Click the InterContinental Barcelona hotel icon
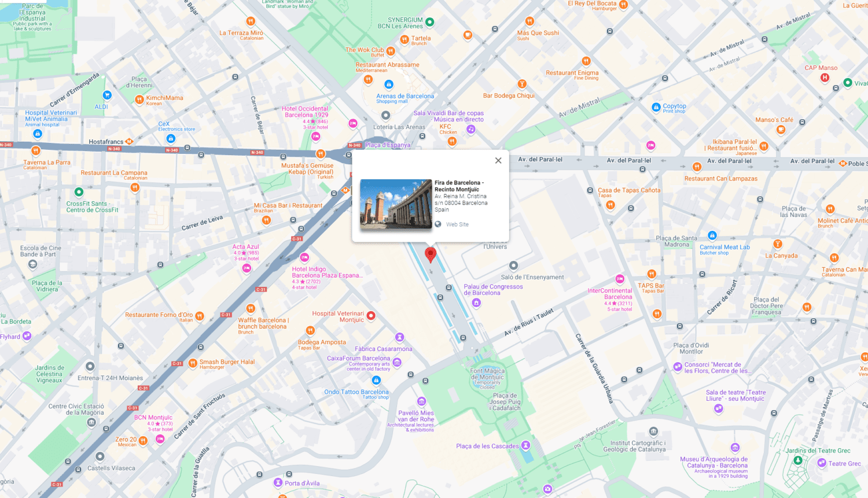This screenshot has width=868, height=498. [x=620, y=279]
